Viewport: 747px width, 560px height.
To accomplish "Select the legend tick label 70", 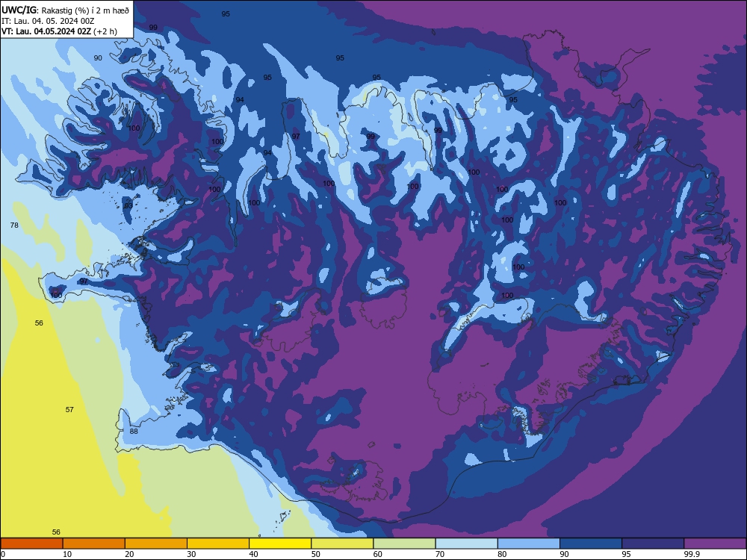I will tap(440, 554).
